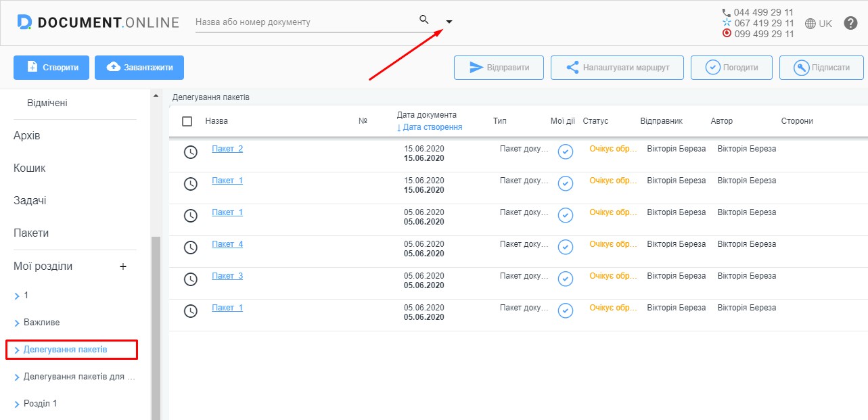Click the Відправник column header
The height and width of the screenshot is (420, 868).
(x=662, y=121)
